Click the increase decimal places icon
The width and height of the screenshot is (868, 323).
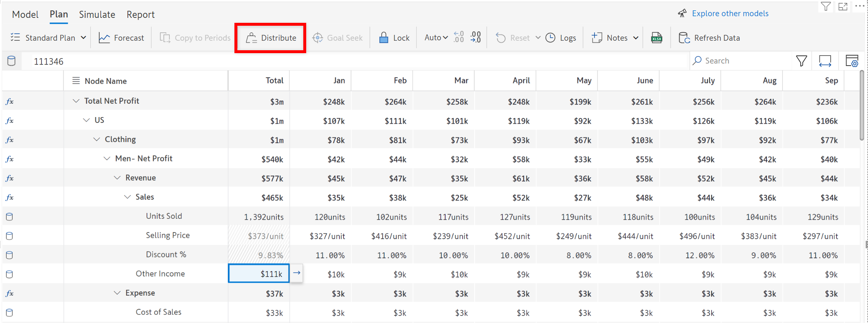[475, 37]
